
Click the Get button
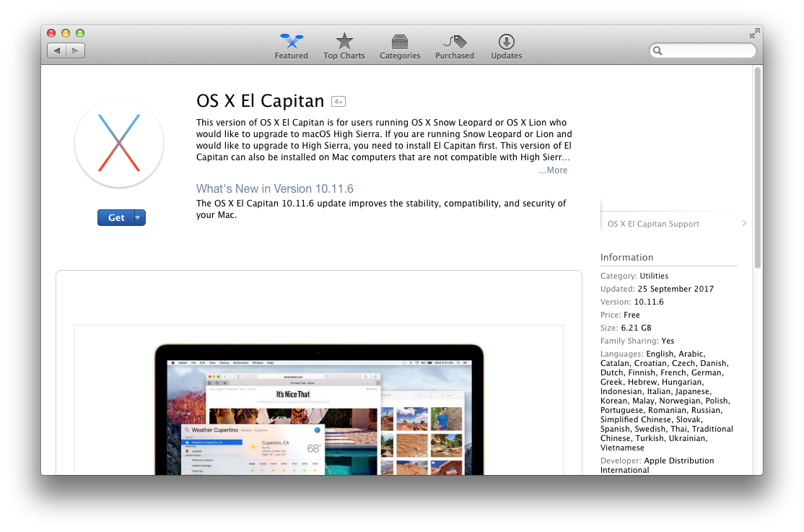(x=116, y=217)
